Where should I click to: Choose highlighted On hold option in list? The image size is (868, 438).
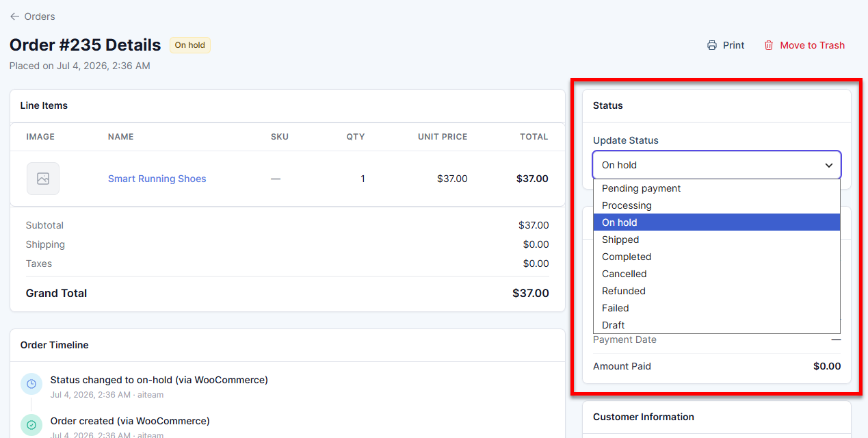(717, 222)
